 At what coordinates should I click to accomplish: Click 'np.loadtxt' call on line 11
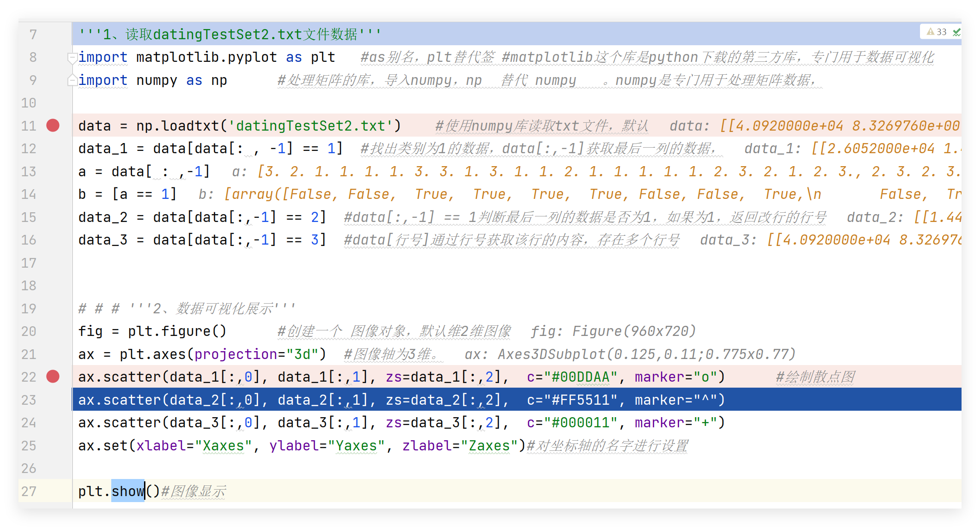click(178, 126)
